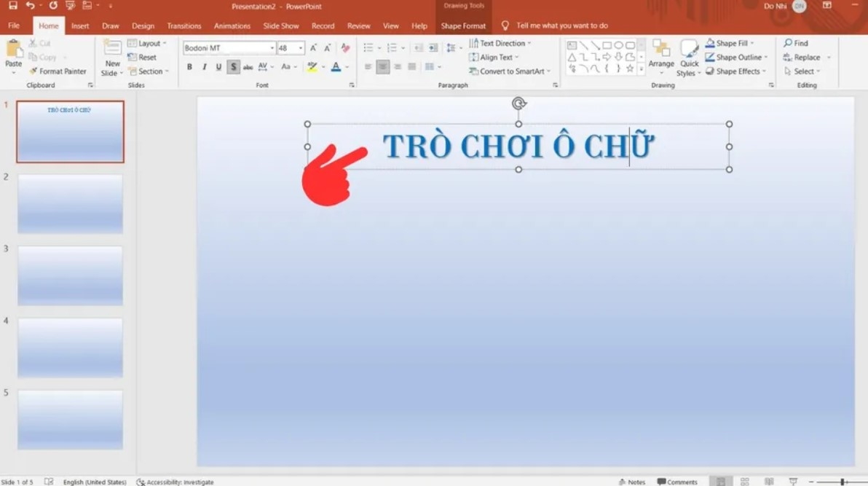
Task: Click the Redo/Repeat icon in title bar
Action: pyautogui.click(x=53, y=6)
